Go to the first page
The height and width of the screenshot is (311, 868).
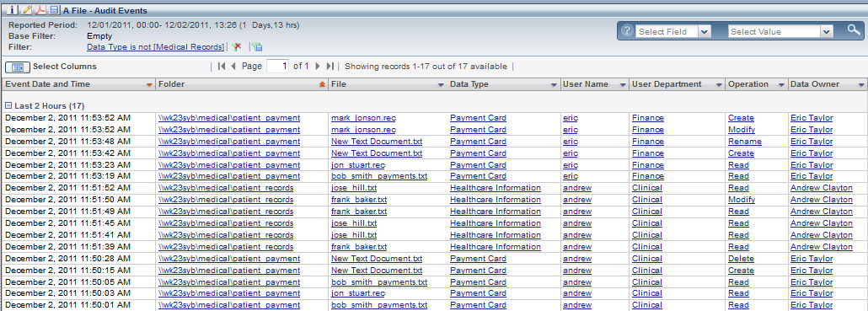point(222,67)
